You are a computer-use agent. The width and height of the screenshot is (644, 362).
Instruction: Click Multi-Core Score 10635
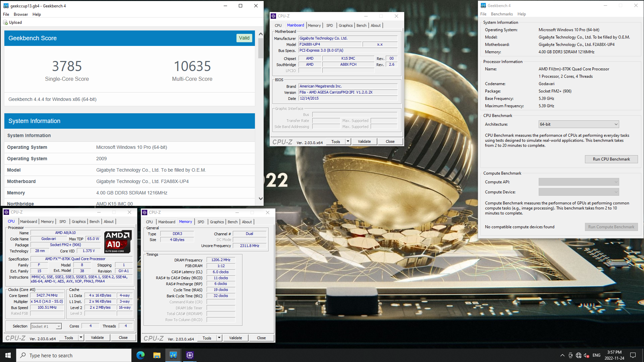[192, 66]
